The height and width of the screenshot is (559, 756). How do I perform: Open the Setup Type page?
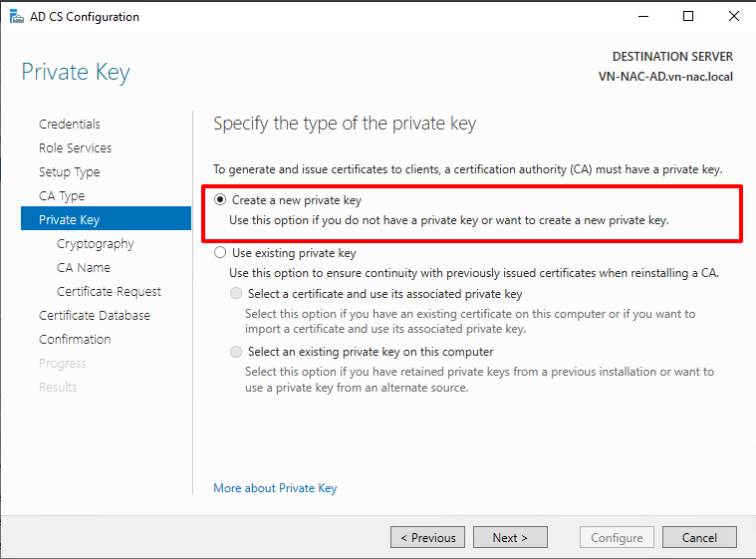click(x=69, y=171)
